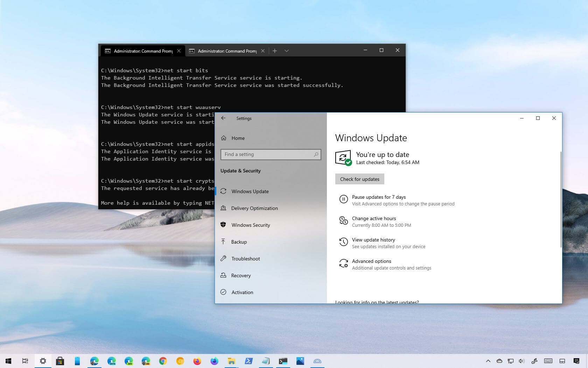Open File Explorer from the taskbar
Image resolution: width=588 pixels, height=368 pixels.
[231, 361]
